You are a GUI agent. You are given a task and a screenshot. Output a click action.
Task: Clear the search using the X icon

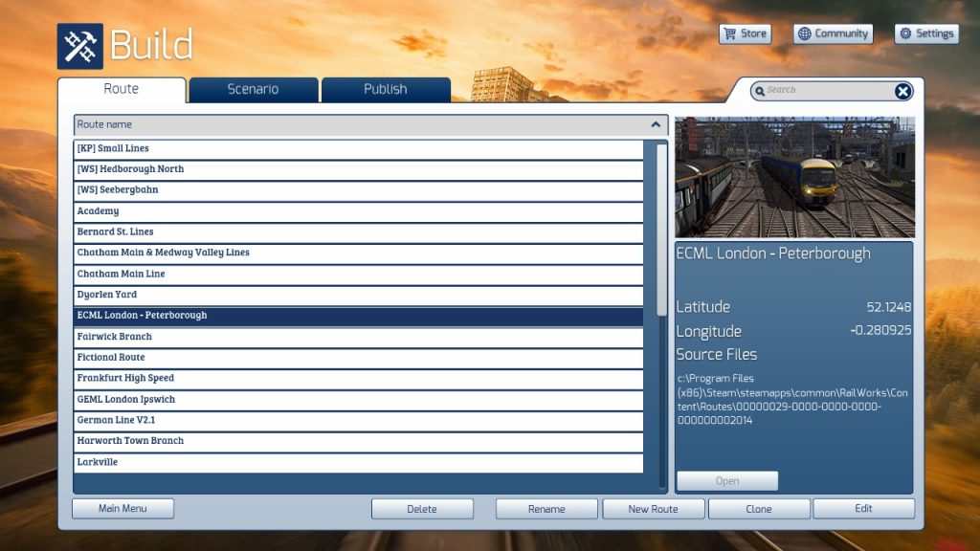click(902, 91)
